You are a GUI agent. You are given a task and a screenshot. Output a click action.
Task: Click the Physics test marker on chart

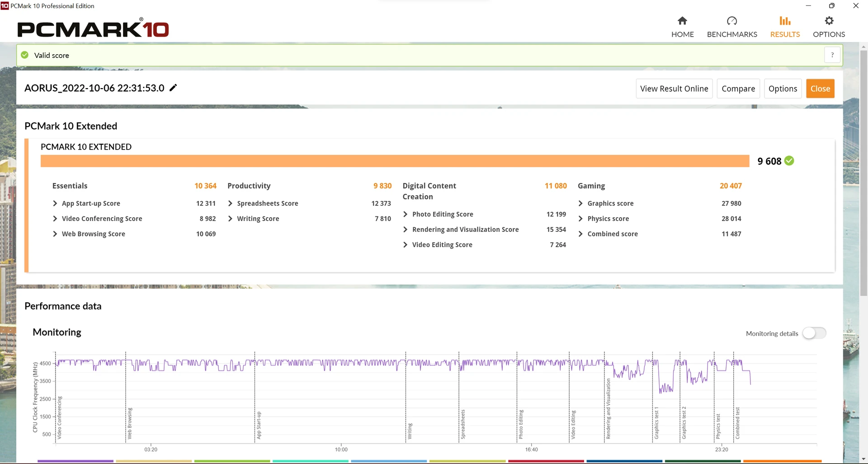tap(718, 426)
